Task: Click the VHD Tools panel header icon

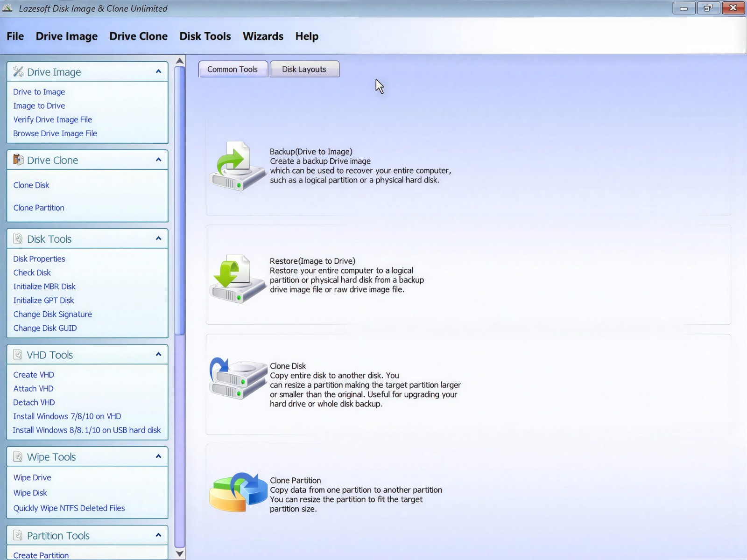Action: (x=18, y=355)
